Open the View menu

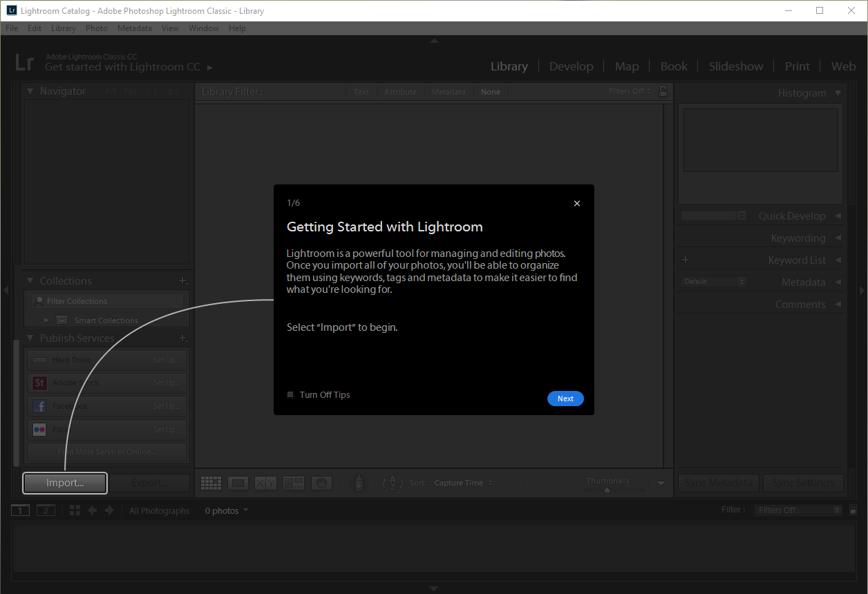(x=170, y=28)
